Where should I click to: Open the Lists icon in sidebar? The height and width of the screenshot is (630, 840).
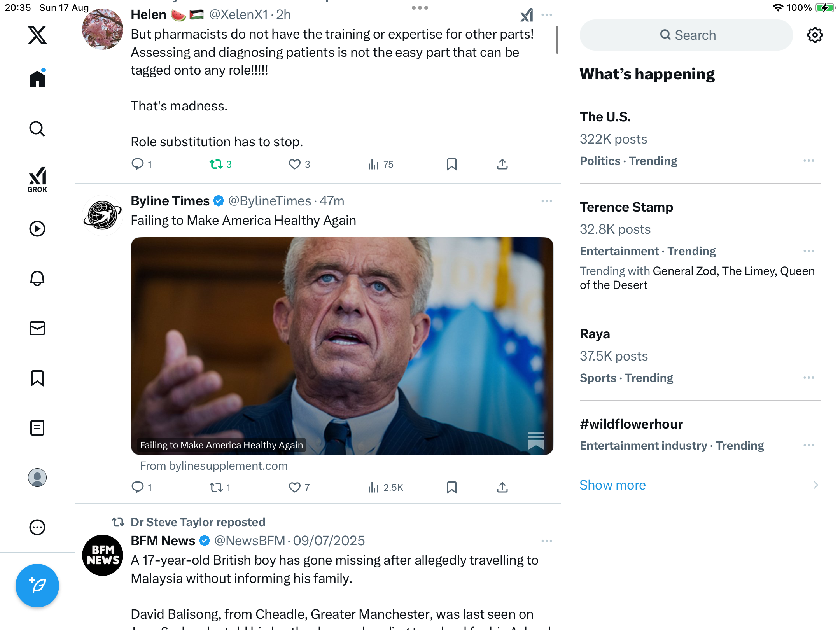[x=37, y=428]
